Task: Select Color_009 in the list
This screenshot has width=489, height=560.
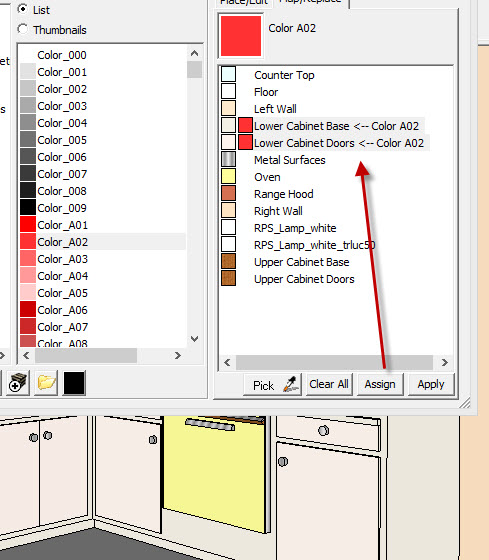Action: 102,208
